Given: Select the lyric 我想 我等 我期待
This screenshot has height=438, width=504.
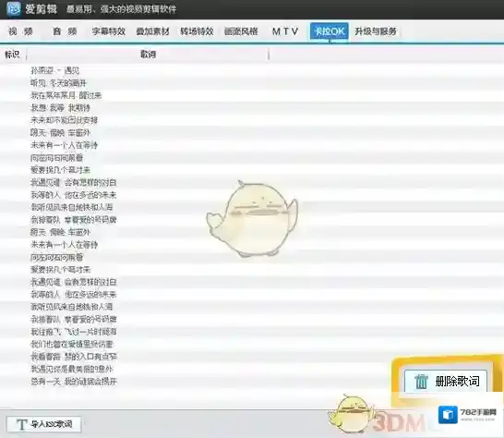Looking at the screenshot, I should coord(60,108).
